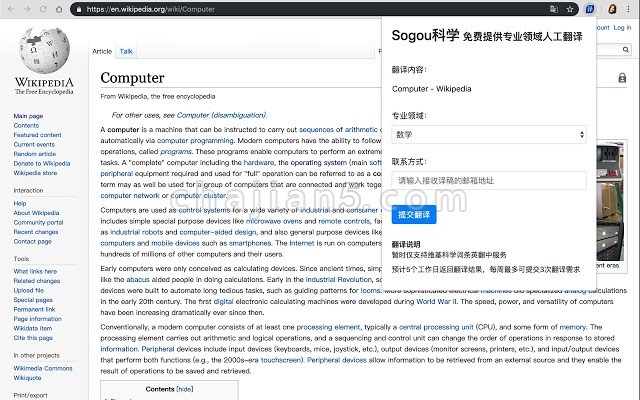Follow the smartphones link
Viewport: 640px width, 400px height.
tap(250, 243)
